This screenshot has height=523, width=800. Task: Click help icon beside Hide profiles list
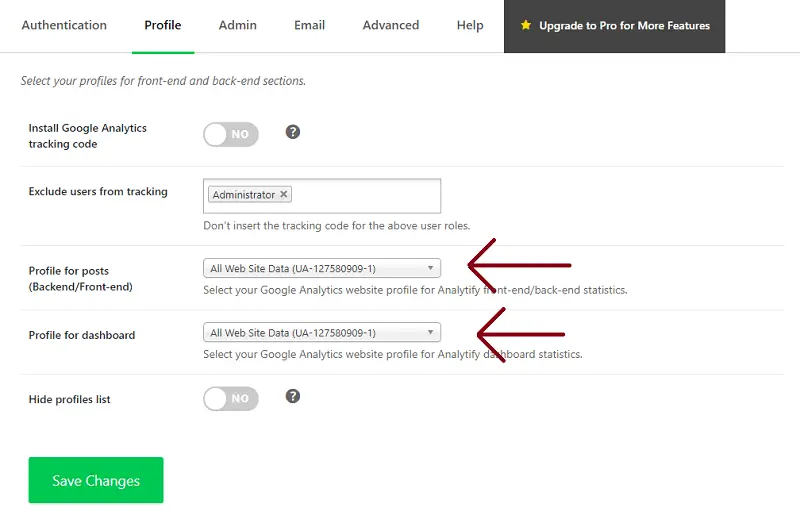[x=293, y=397]
